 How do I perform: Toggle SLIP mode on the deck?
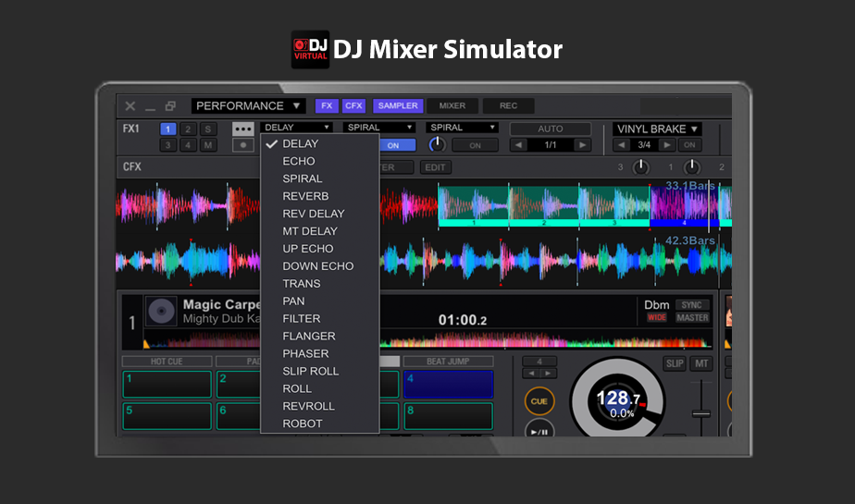pyautogui.click(x=675, y=363)
